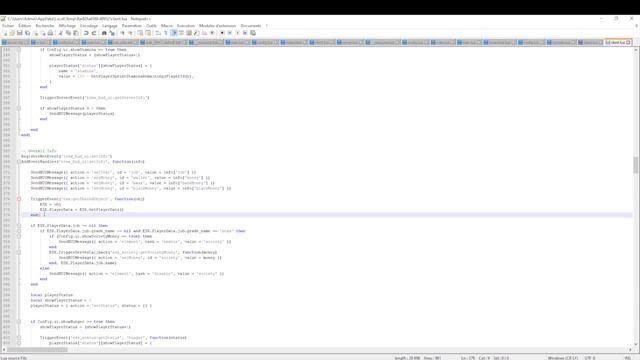Screen dimensions: 640x360
Task: Open the Affichage menu
Action: click(67, 26)
